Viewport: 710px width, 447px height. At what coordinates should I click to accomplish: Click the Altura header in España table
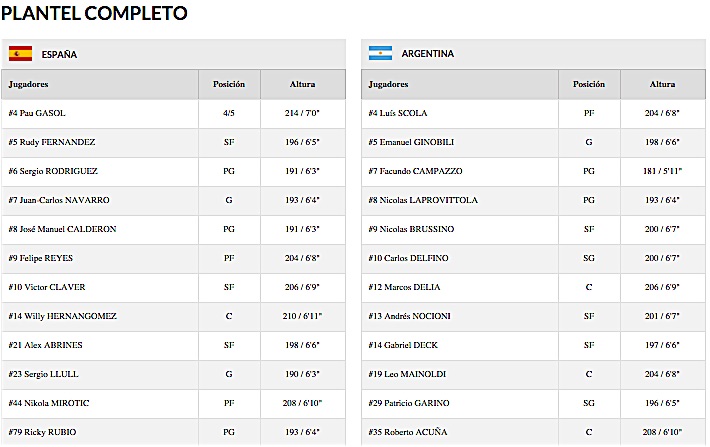click(x=302, y=85)
